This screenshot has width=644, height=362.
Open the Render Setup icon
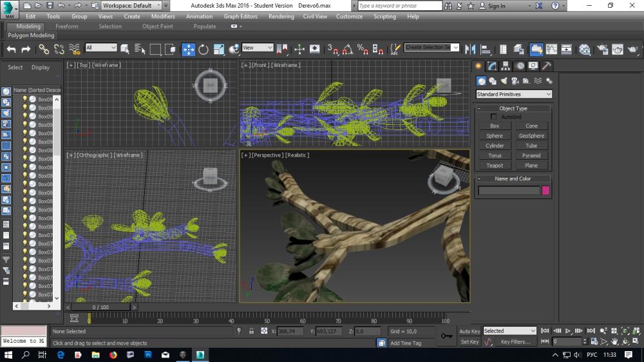tap(603, 50)
